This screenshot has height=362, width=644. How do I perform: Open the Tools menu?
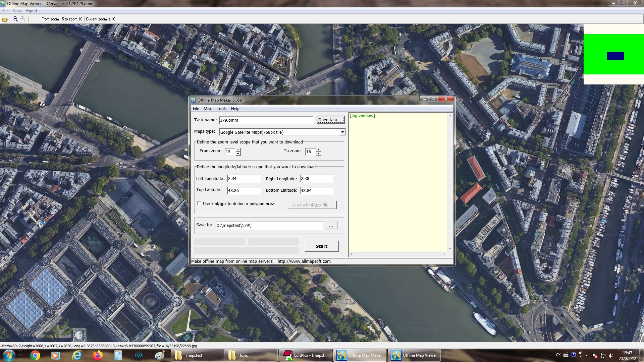221,109
